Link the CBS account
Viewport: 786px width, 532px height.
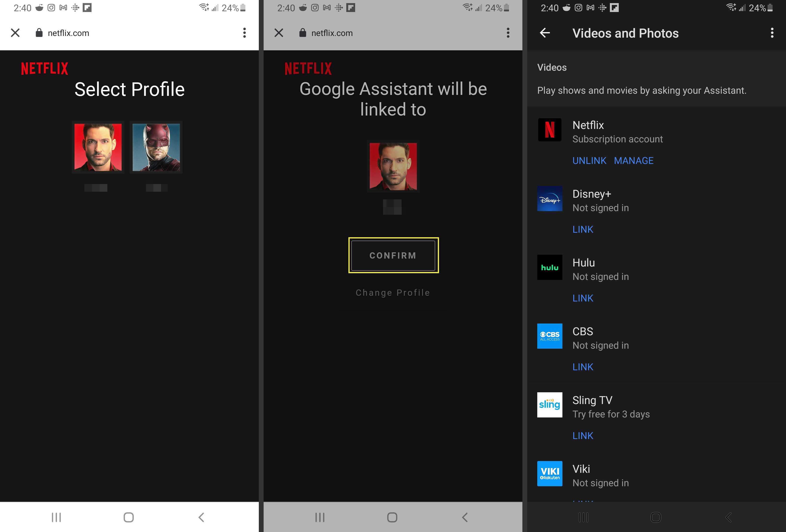[x=583, y=367]
